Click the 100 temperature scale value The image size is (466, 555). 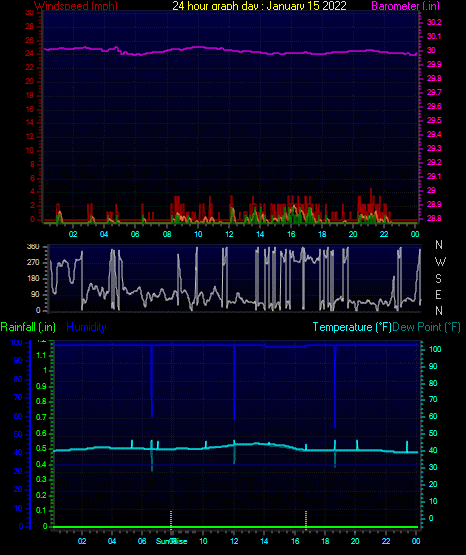coord(435,349)
